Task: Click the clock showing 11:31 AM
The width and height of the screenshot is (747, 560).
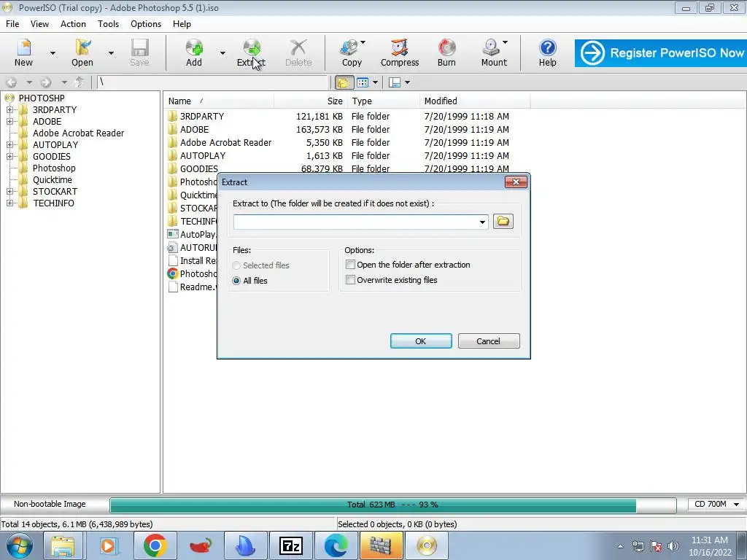Action: click(709, 540)
